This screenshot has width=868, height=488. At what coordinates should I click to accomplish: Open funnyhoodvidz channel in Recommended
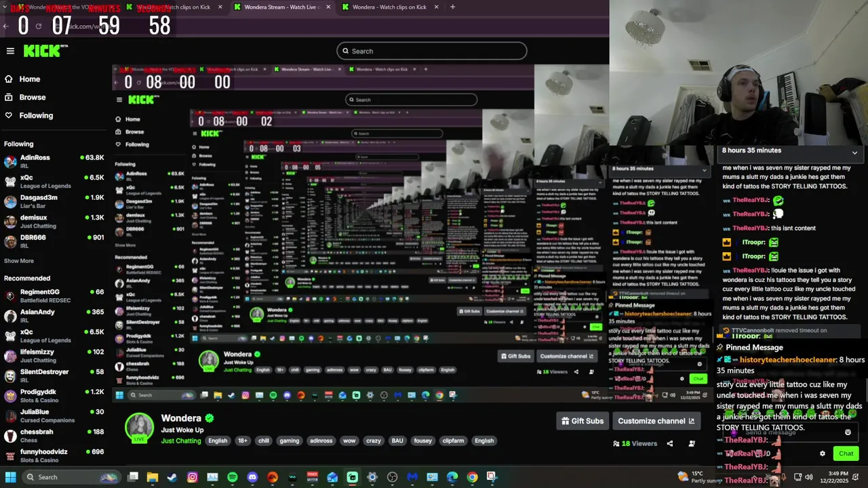click(x=54, y=455)
